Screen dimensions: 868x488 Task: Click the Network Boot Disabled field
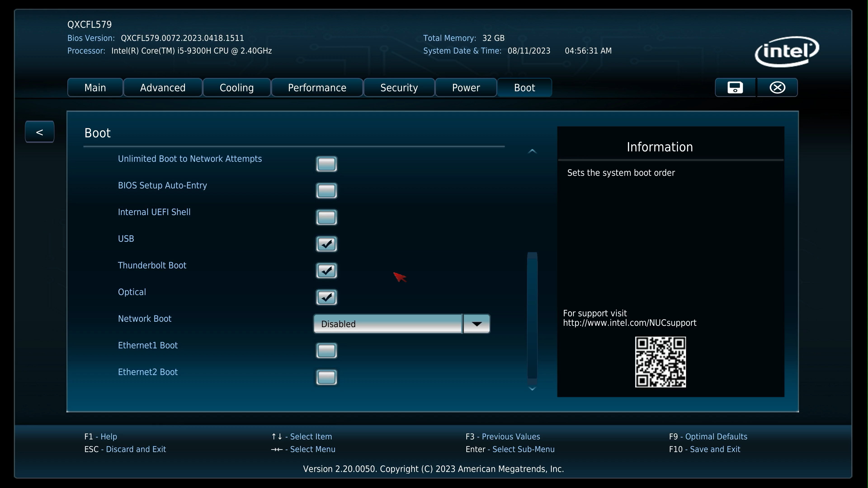[x=387, y=324]
